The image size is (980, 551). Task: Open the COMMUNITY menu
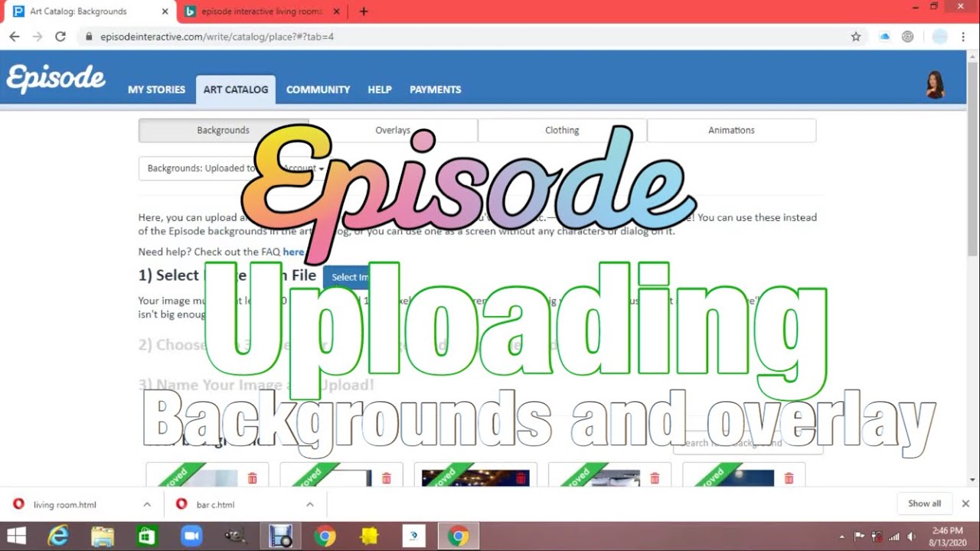point(318,90)
